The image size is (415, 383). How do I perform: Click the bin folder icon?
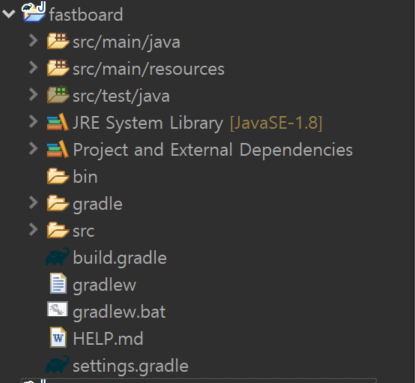(58, 176)
